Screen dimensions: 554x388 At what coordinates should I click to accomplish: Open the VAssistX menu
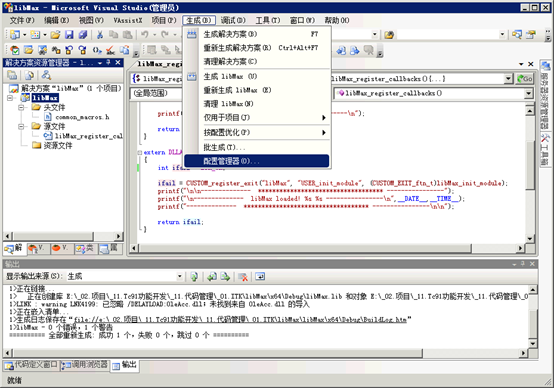coord(128,20)
